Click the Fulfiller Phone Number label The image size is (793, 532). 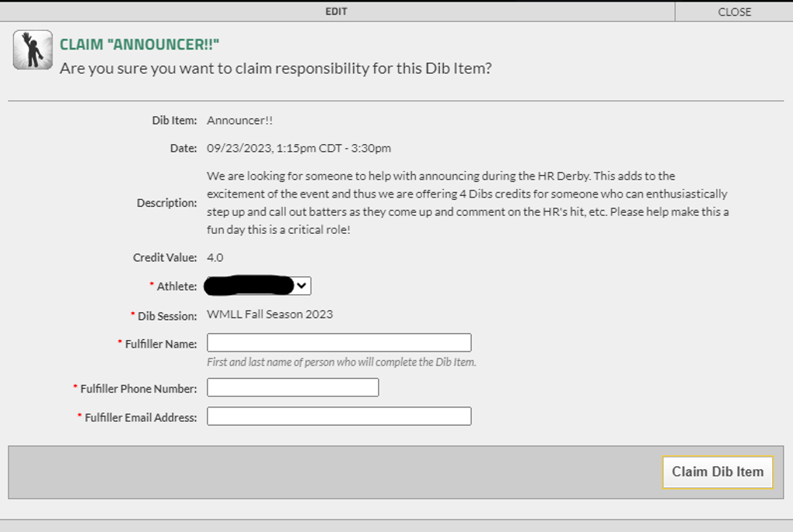pos(138,389)
